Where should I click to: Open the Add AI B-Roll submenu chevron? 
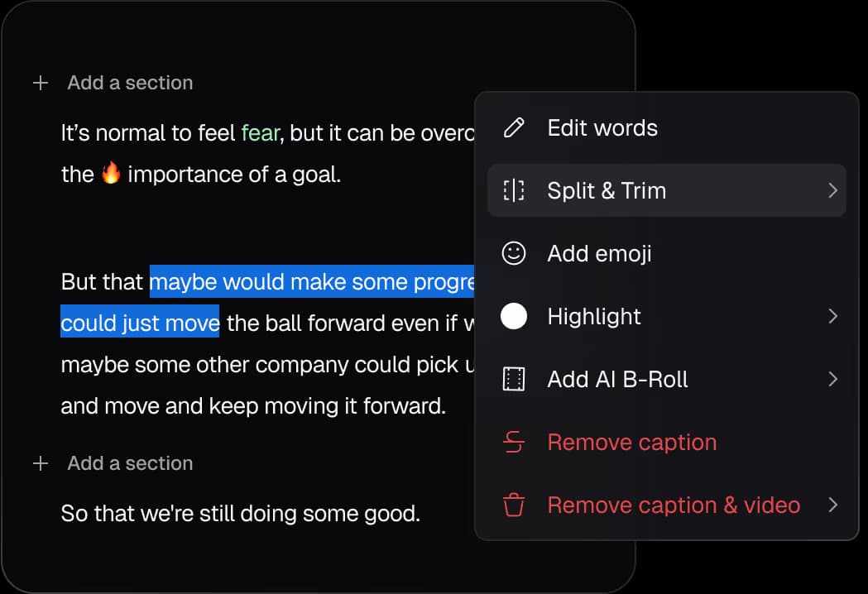tap(832, 379)
